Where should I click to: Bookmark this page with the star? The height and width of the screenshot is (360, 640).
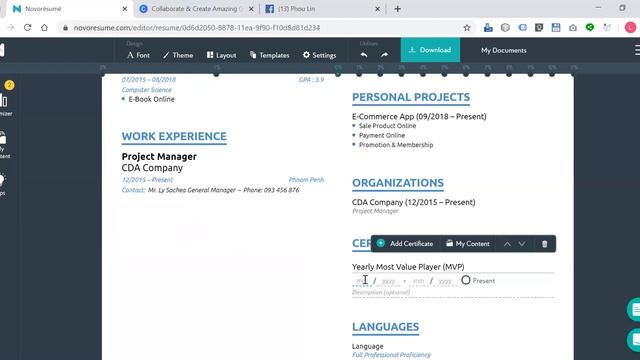pos(467,28)
